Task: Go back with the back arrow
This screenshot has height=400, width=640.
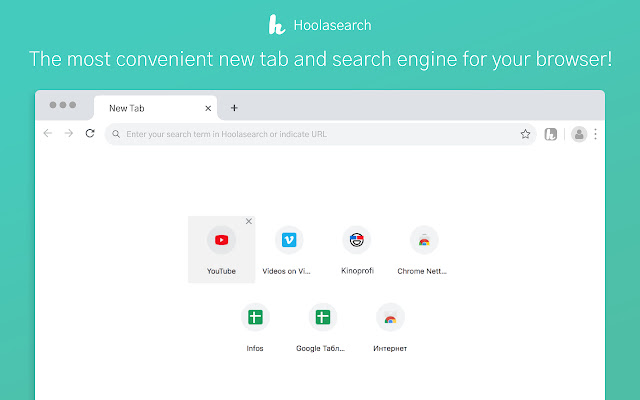Action: click(48, 133)
